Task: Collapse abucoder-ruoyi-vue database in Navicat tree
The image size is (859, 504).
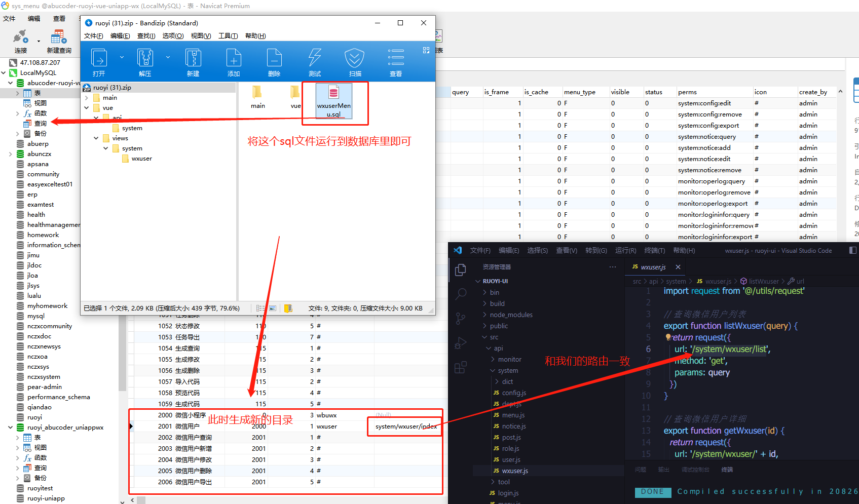Action: 10,83
